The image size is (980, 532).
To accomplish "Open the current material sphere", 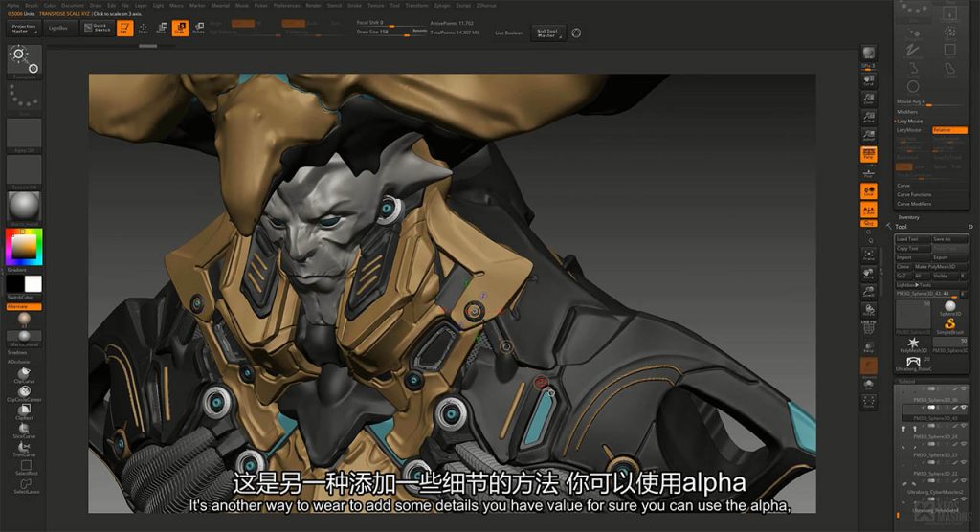I will pyautogui.click(x=24, y=208).
